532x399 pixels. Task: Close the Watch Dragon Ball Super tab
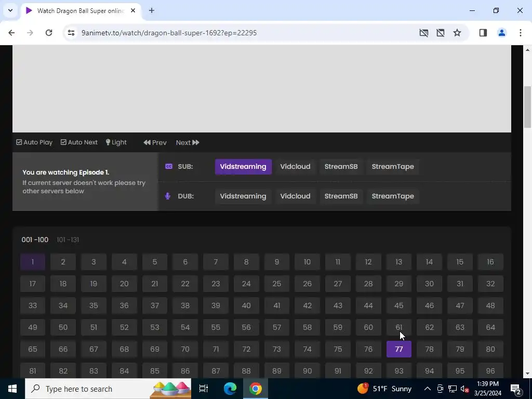pos(133,10)
